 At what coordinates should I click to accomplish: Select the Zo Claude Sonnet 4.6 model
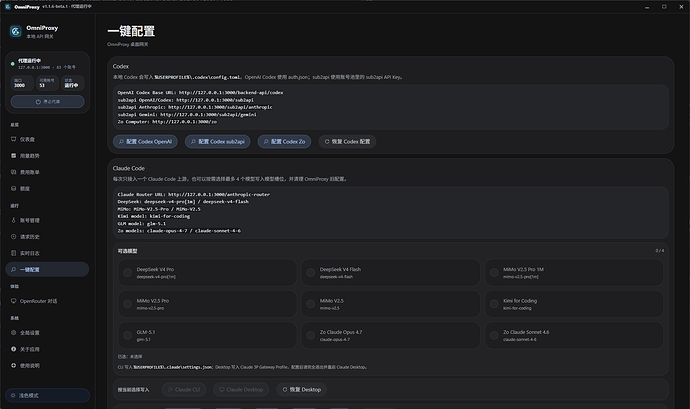click(x=574, y=335)
